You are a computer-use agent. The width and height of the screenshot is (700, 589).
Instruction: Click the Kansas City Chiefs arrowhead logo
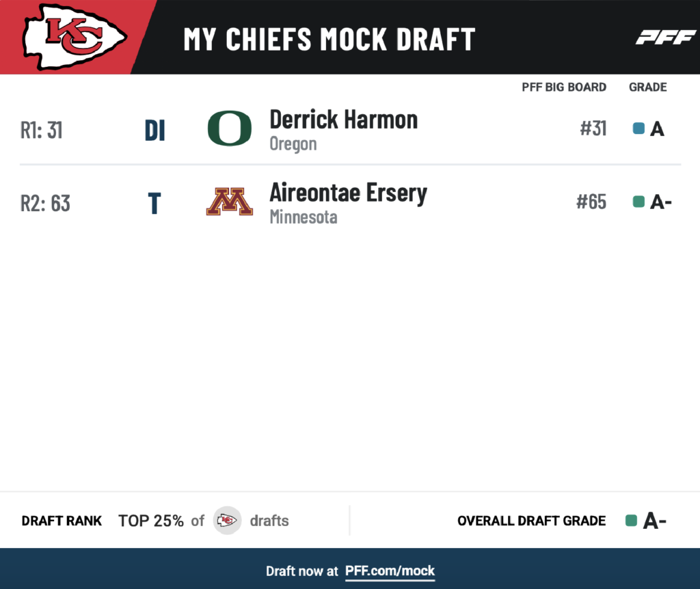(x=75, y=37)
